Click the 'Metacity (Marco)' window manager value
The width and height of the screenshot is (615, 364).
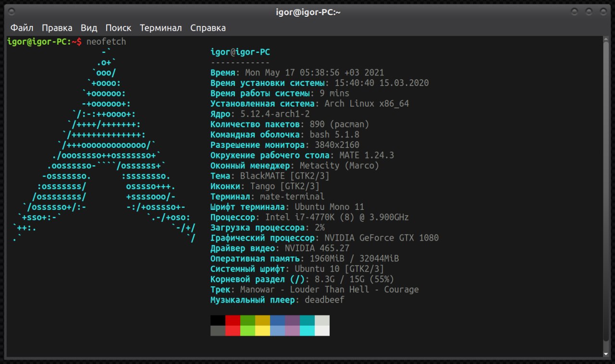(340, 166)
